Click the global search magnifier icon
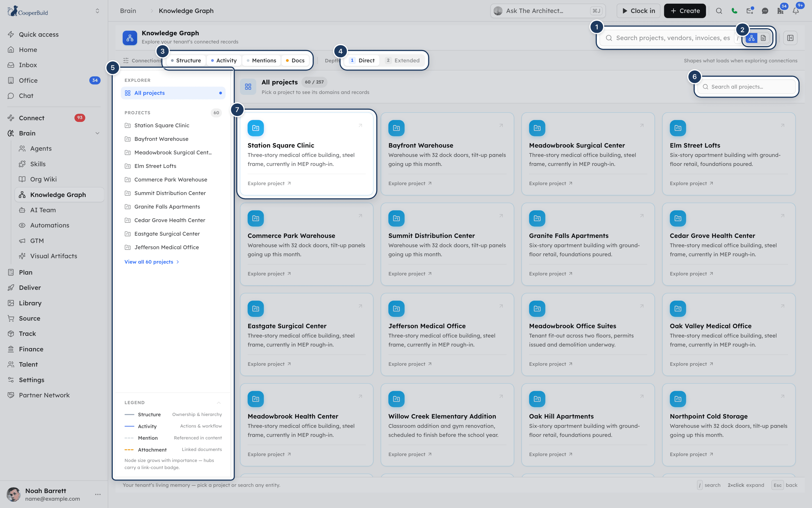 [x=719, y=11]
